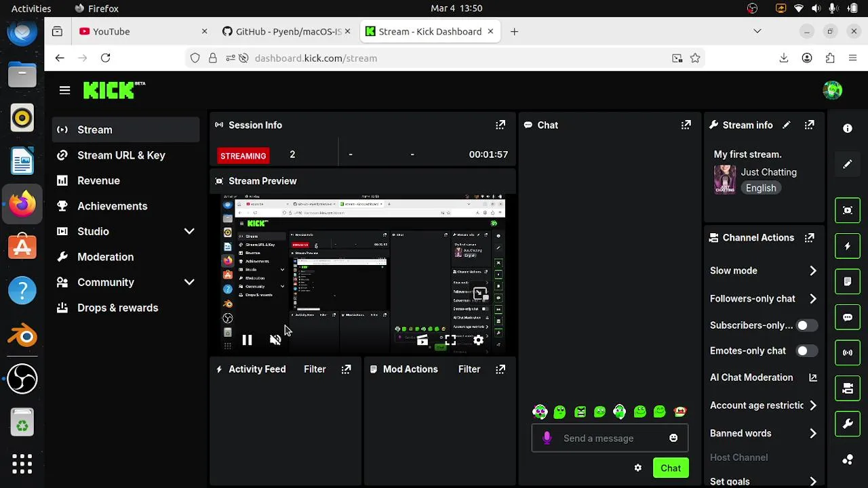This screenshot has height=488, width=868.
Task: Toggle the hamburger menu beside Kick logo
Action: click(64, 90)
